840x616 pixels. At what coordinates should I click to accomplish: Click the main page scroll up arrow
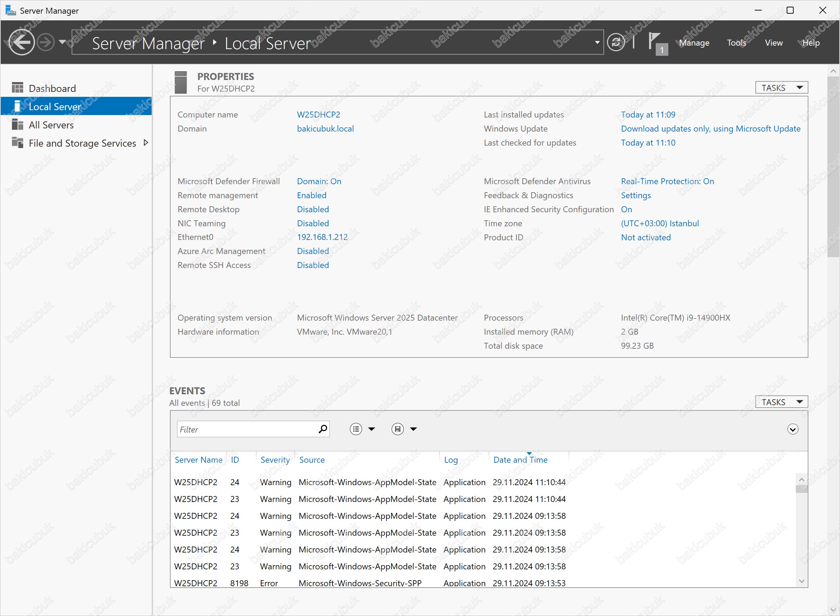(833, 71)
